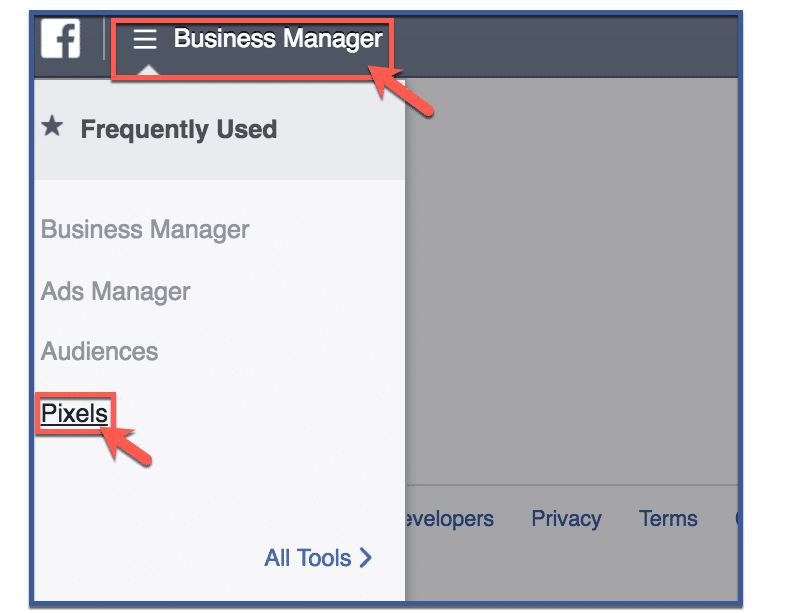Viewport: 794px width, 613px height.
Task: Click the cut-off footer link after Terms
Action: (x=737, y=519)
